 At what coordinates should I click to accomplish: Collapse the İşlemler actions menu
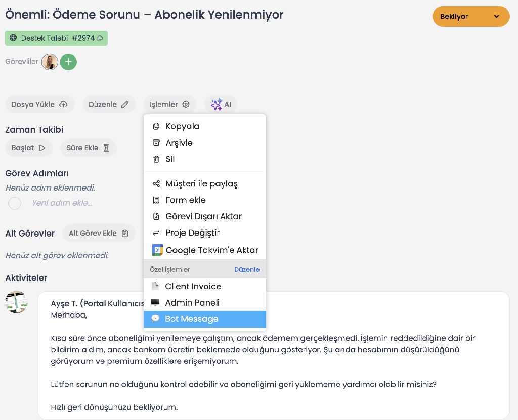pos(169,105)
